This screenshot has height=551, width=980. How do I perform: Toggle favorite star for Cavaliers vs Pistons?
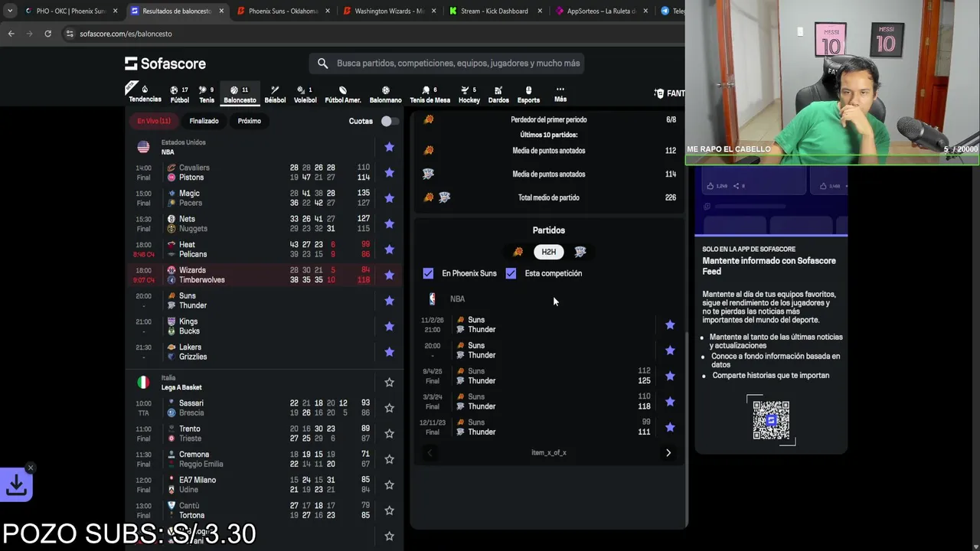tap(389, 172)
